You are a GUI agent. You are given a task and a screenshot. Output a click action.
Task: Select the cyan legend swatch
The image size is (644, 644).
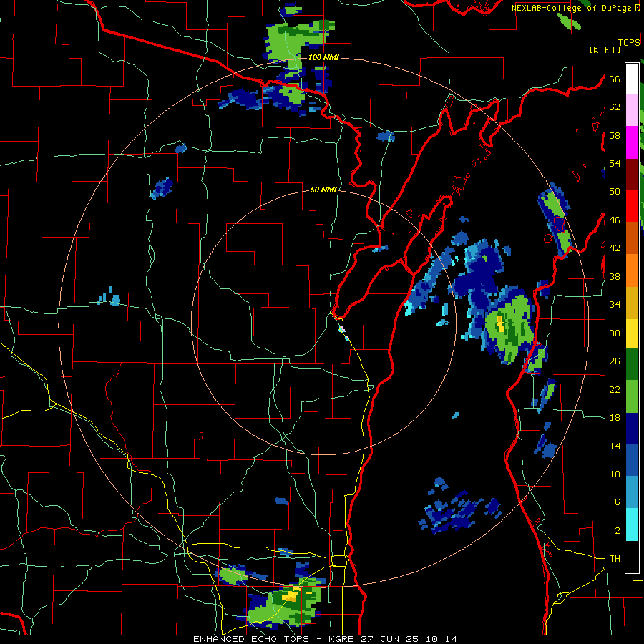632,525
